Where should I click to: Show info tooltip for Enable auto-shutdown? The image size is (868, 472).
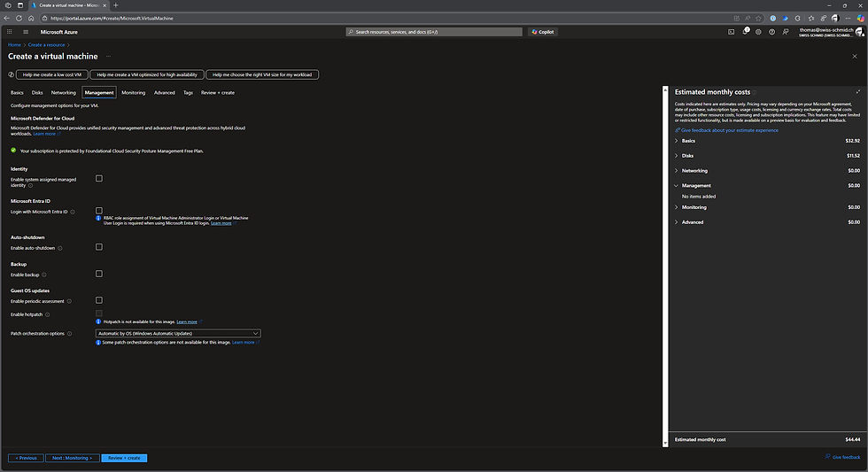coord(60,249)
